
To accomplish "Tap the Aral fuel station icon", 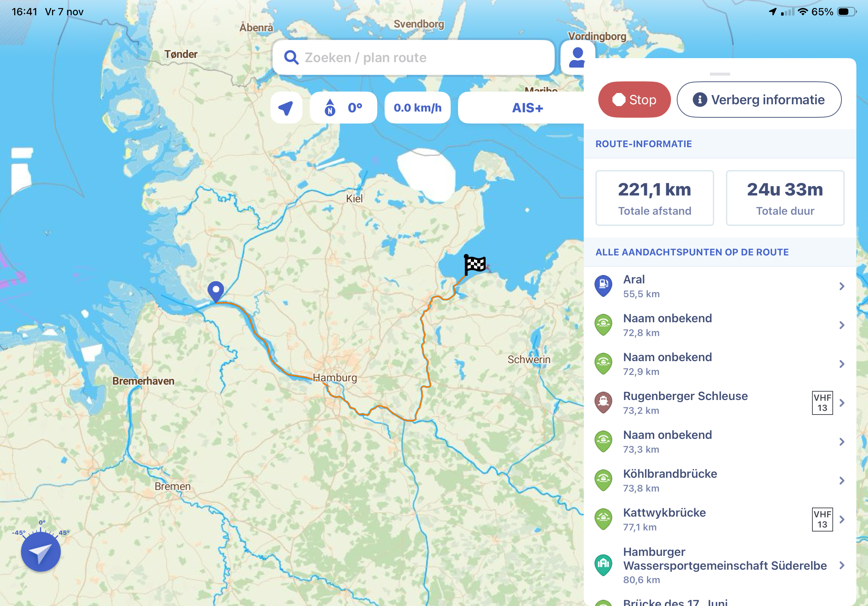I will (x=604, y=285).
